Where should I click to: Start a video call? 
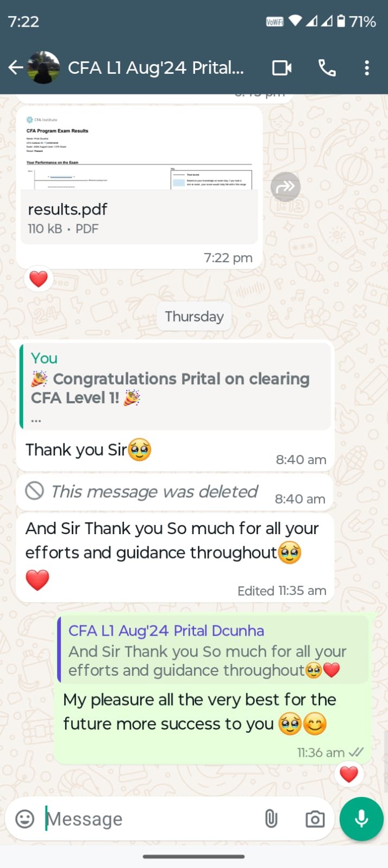pyautogui.click(x=282, y=68)
